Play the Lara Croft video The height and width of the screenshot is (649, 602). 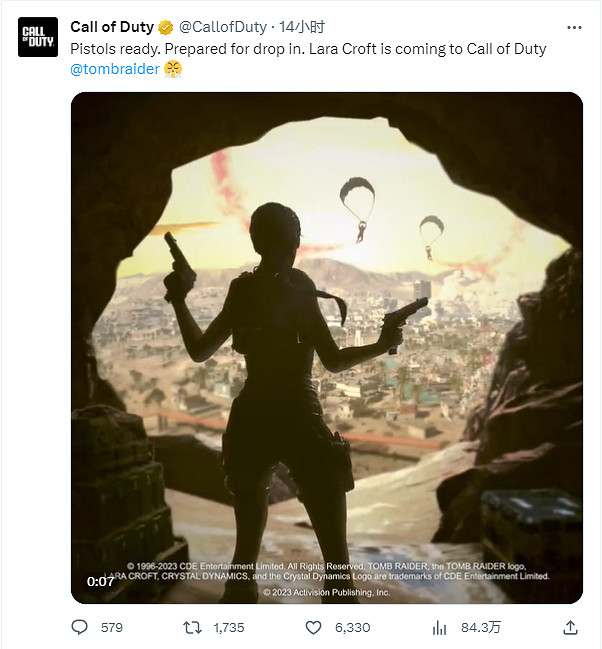[x=326, y=348]
